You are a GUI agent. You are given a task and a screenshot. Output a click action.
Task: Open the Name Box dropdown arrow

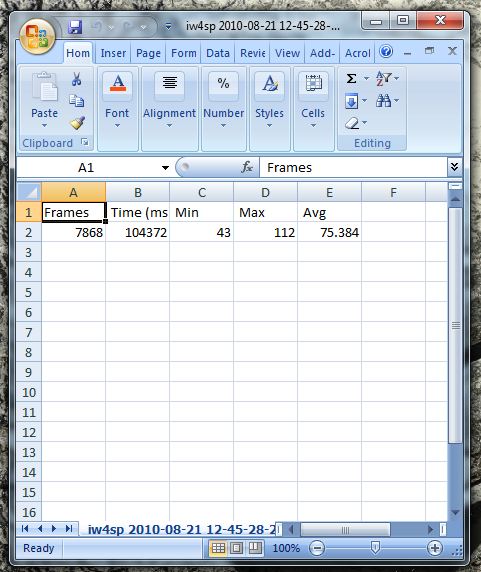point(165,168)
